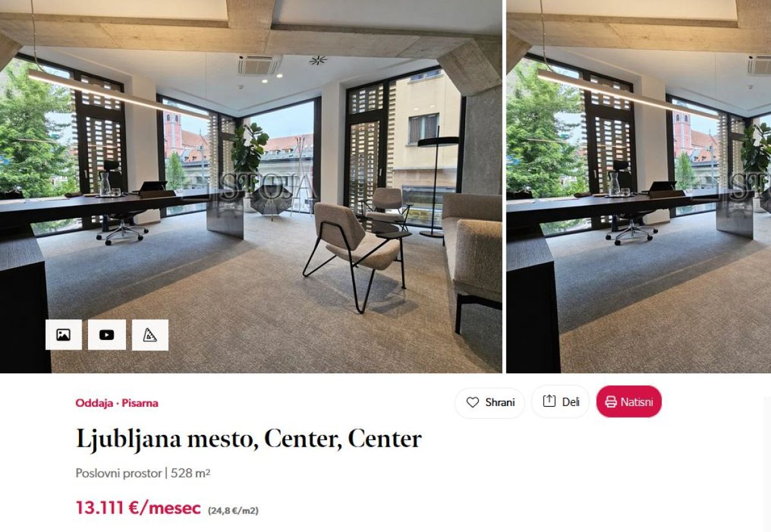View the floor plan icon
The image size is (771, 532).
(150, 335)
